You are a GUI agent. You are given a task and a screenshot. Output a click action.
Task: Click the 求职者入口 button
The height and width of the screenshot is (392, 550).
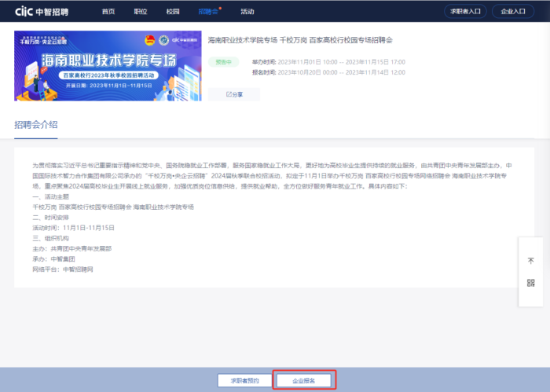click(x=467, y=11)
